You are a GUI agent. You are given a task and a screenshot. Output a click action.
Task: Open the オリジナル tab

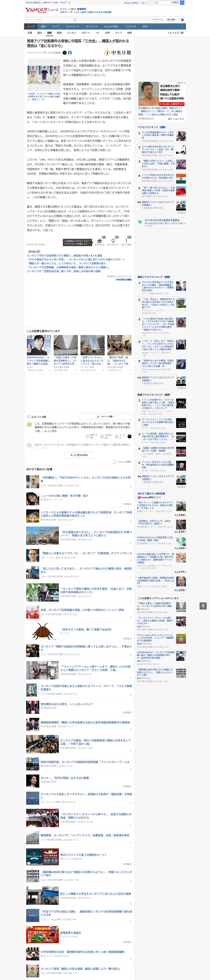pos(92,27)
